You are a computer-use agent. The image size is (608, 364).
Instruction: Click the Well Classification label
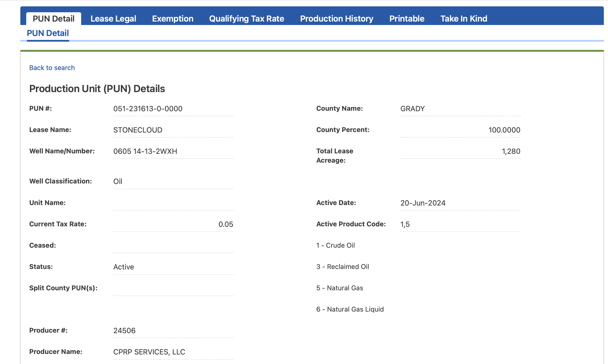pos(60,181)
